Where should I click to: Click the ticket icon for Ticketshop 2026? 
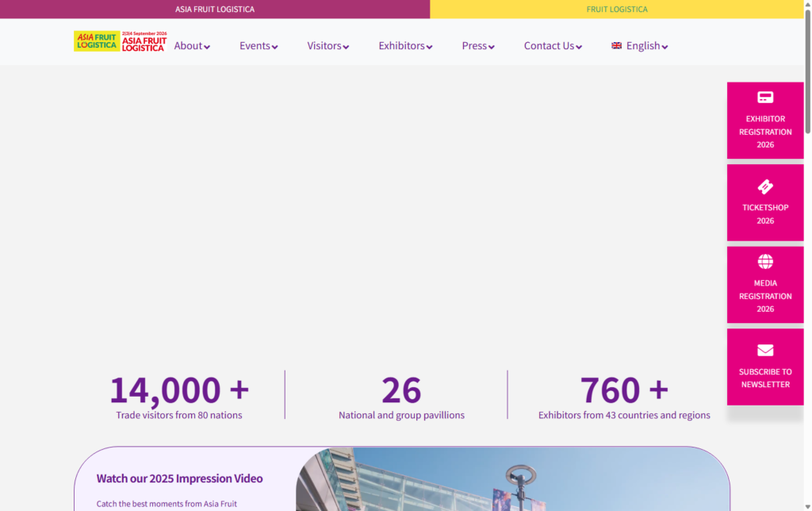point(765,186)
